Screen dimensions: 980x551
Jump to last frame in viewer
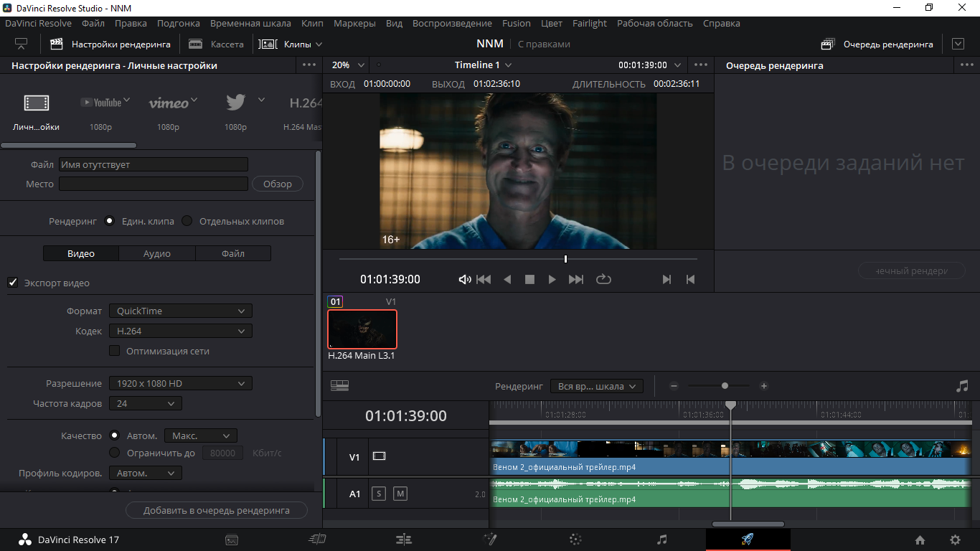575,280
